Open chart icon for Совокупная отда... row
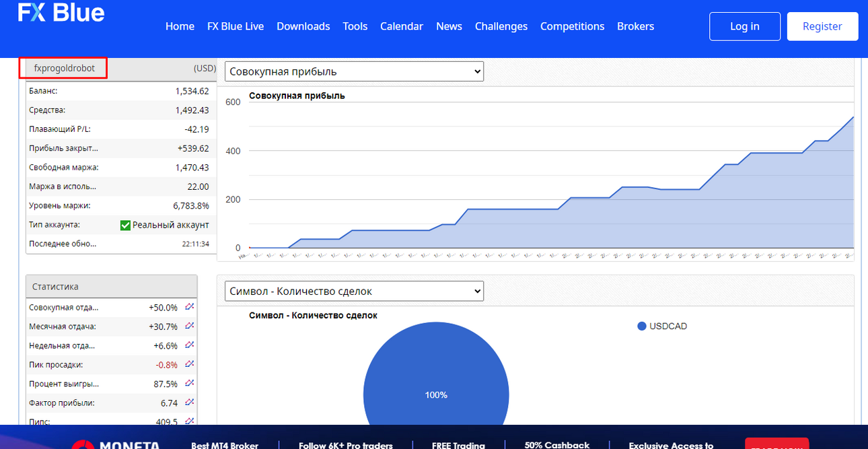Image resolution: width=868 pixels, height=449 pixels. coord(190,307)
